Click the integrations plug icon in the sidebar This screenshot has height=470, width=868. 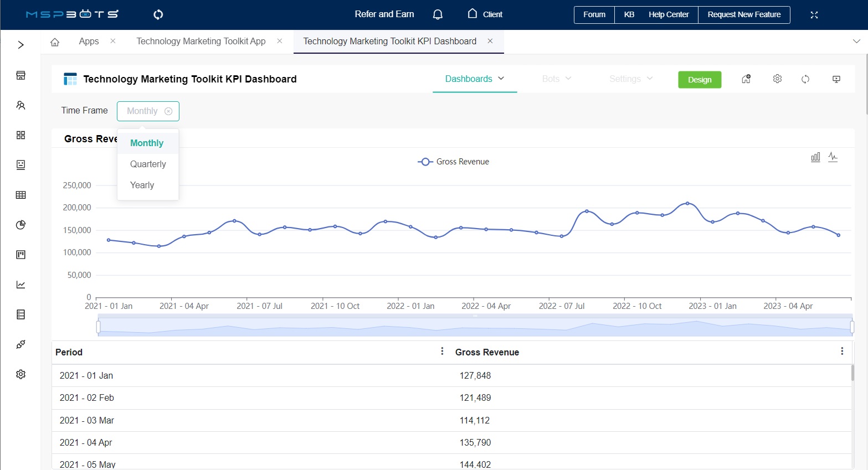coord(20,344)
